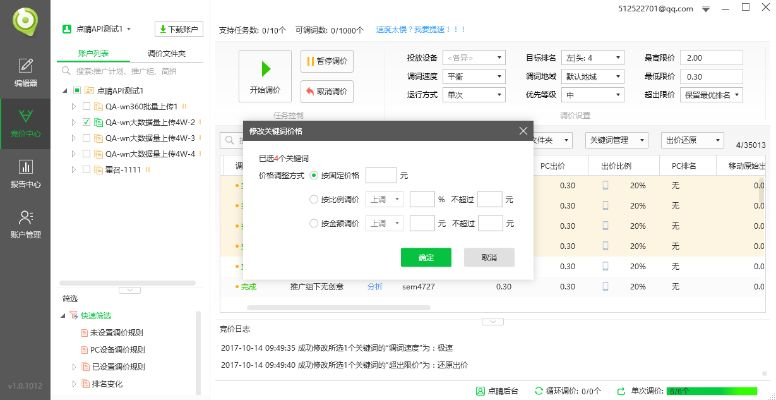This screenshot has height=400, width=776.
Task: Click pause indicator beside QA-wn360批量上传1
Action: click(184, 106)
